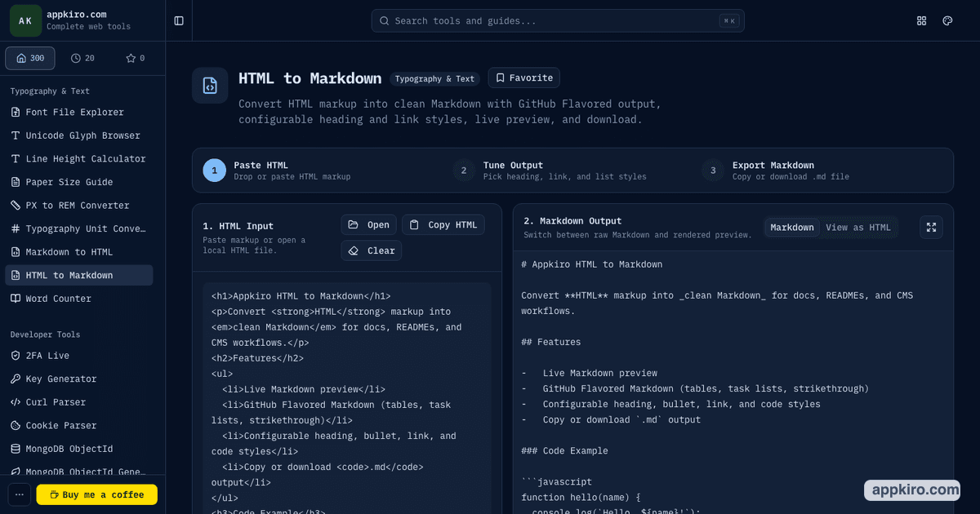Click Buy me a coffee button
Screen dimensions: 980x514
coord(96,494)
